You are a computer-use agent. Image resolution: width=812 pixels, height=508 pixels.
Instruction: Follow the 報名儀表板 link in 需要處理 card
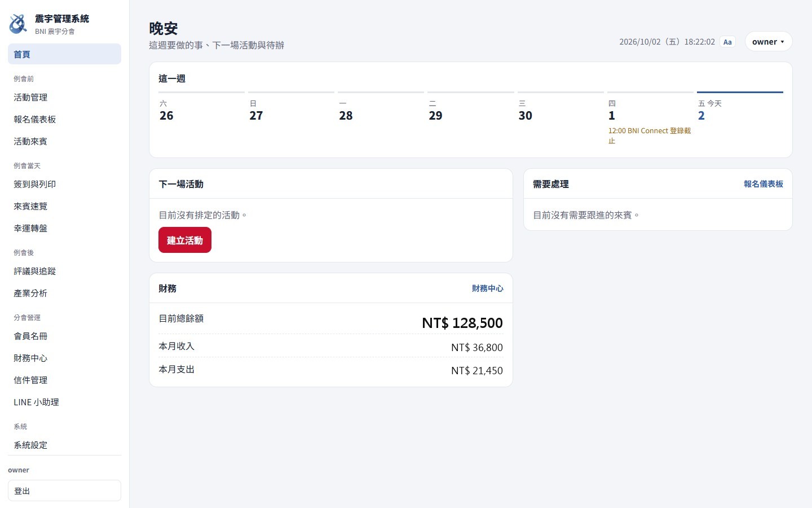click(x=763, y=184)
